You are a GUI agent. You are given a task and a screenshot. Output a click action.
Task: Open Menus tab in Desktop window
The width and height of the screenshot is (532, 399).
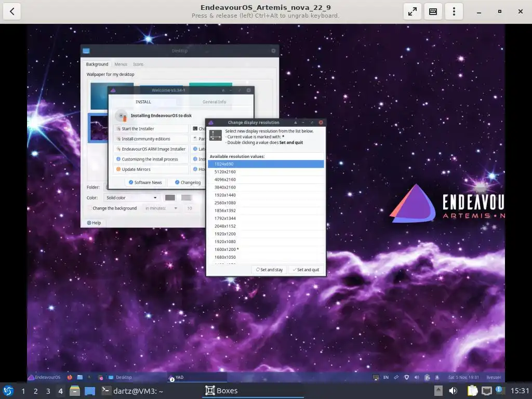pyautogui.click(x=121, y=64)
